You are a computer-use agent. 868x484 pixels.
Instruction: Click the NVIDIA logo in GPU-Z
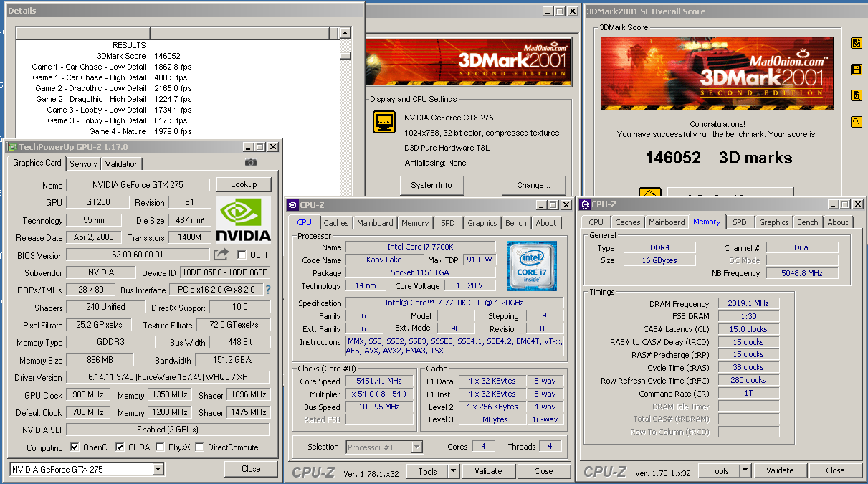(x=244, y=220)
